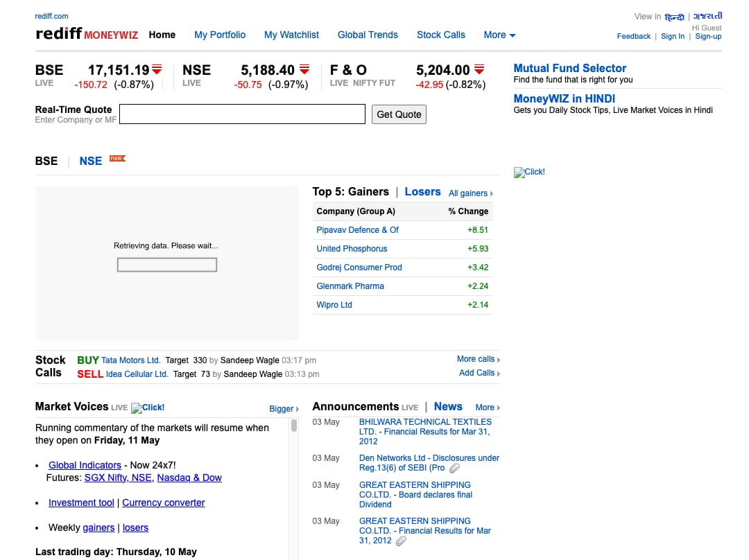Open Nasdaq & Dow futures link
Screen dimensions: 749x560
(189, 478)
